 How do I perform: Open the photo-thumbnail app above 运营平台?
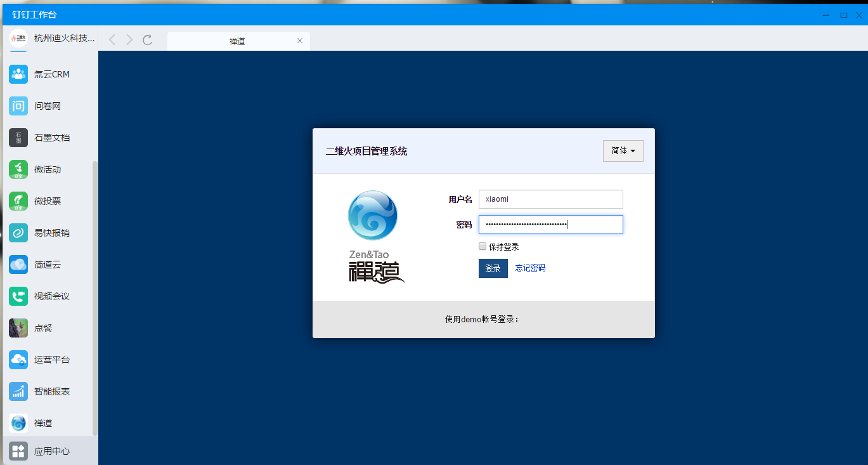click(18, 328)
